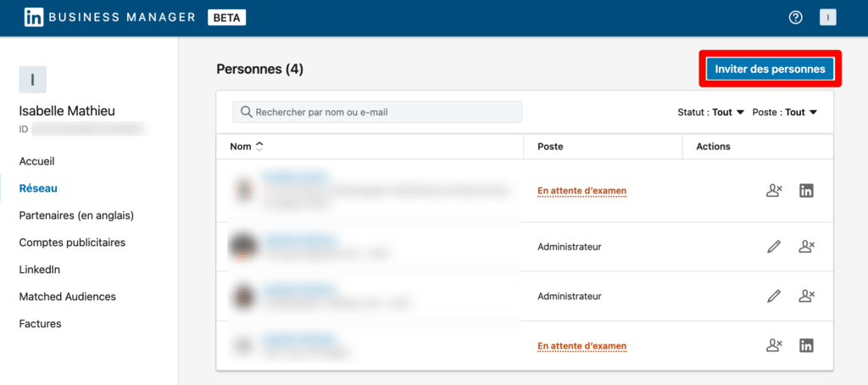Remove the first pending person
This screenshot has width=868, height=385.
pyautogui.click(x=773, y=191)
